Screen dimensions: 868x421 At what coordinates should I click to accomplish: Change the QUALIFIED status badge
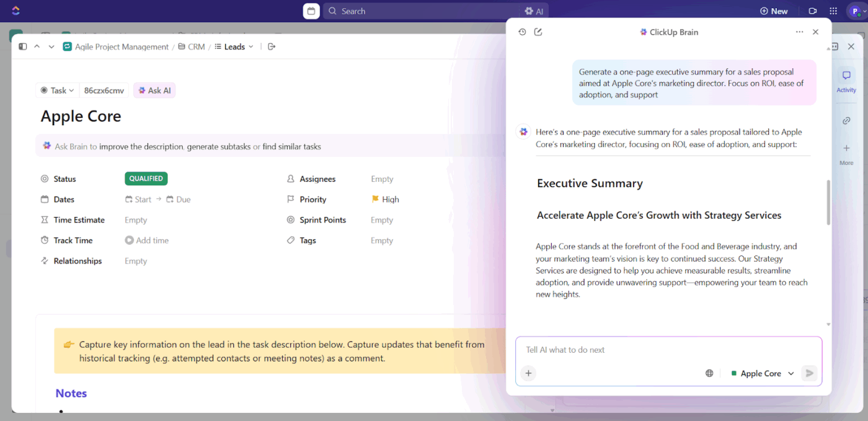[146, 179]
